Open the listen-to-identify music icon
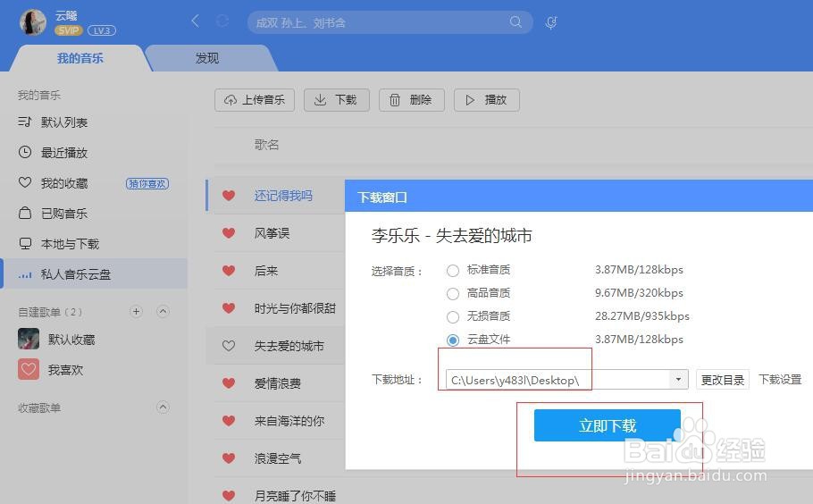Screen dimensions: 813x504 (x=551, y=22)
